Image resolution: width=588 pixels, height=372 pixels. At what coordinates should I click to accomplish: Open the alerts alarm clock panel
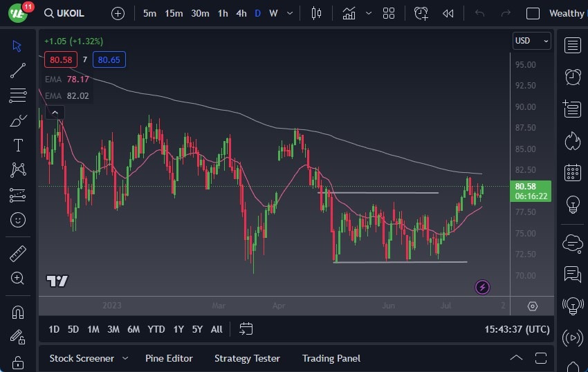(572, 77)
